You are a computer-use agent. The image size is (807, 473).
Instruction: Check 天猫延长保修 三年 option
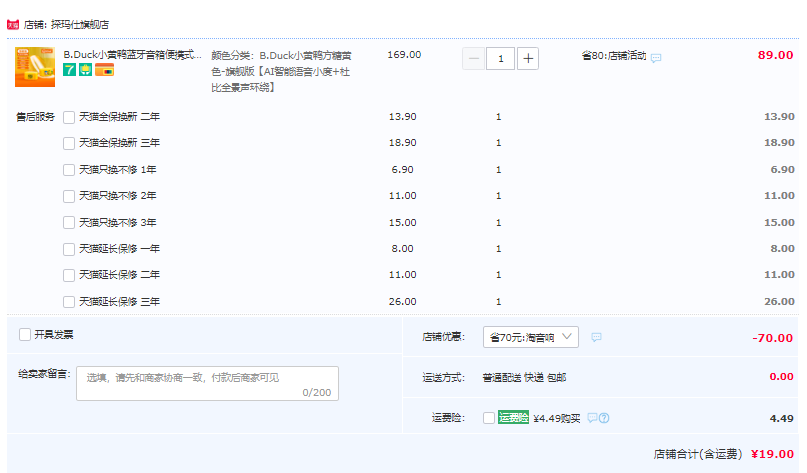coord(69,302)
